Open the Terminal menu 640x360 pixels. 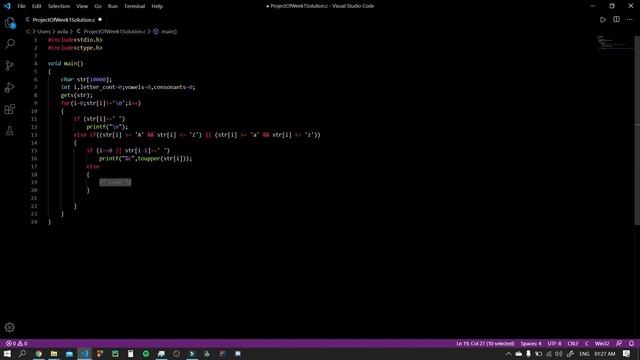pyautogui.click(x=134, y=6)
